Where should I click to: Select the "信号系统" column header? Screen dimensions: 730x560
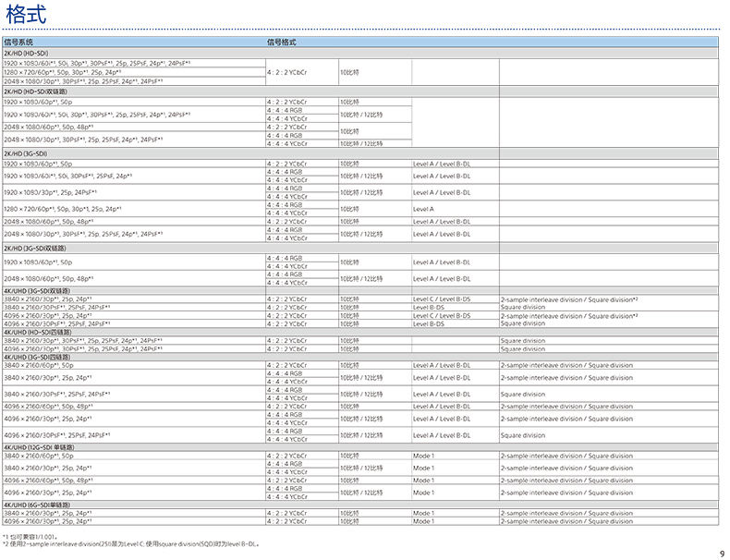pos(18,42)
